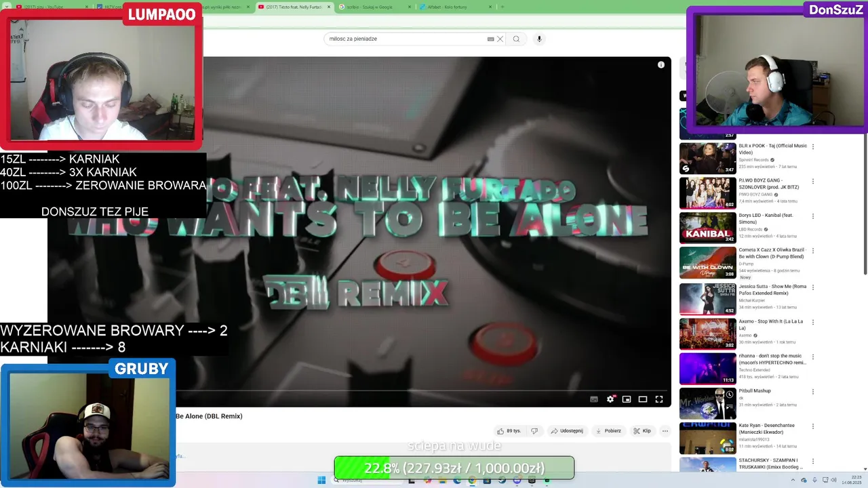Open Axemo - Stop With It thumbnail
Image resolution: width=868 pixels, height=488 pixels.
click(x=707, y=333)
